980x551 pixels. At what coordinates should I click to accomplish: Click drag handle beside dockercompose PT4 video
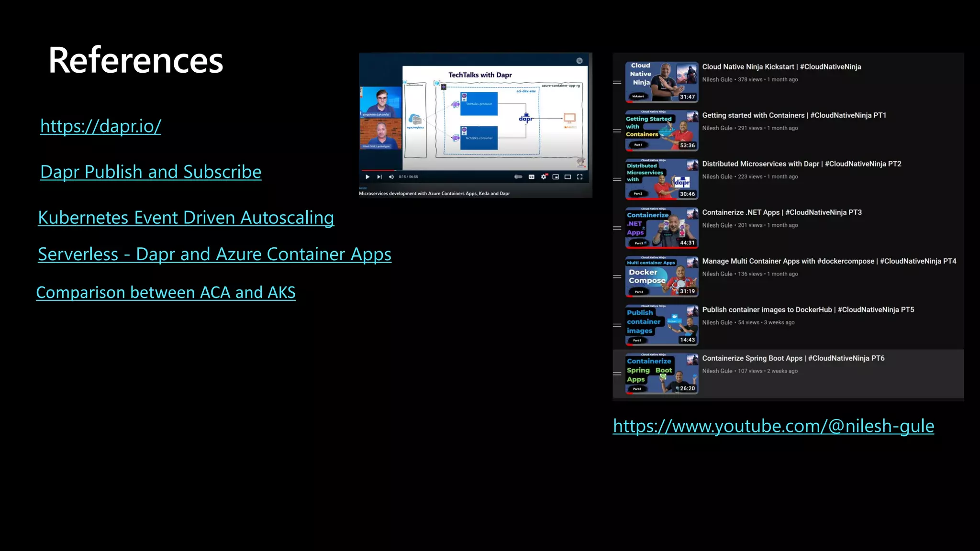tap(617, 276)
